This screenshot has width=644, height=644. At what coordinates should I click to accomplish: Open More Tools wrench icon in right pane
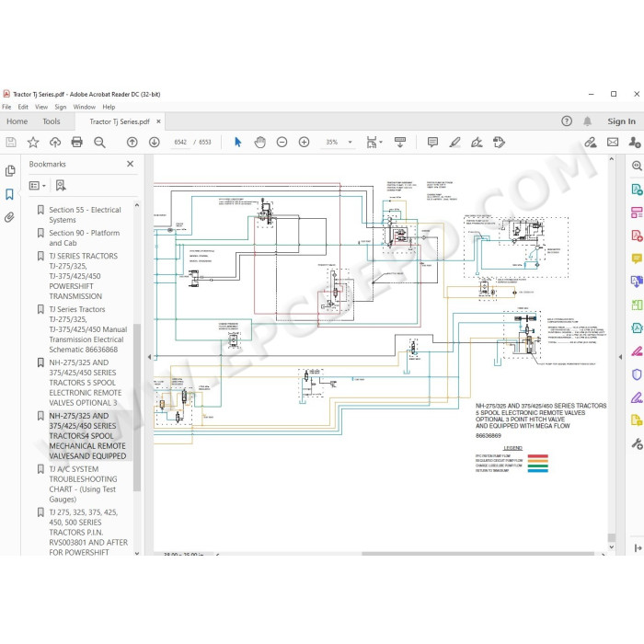coord(637,443)
